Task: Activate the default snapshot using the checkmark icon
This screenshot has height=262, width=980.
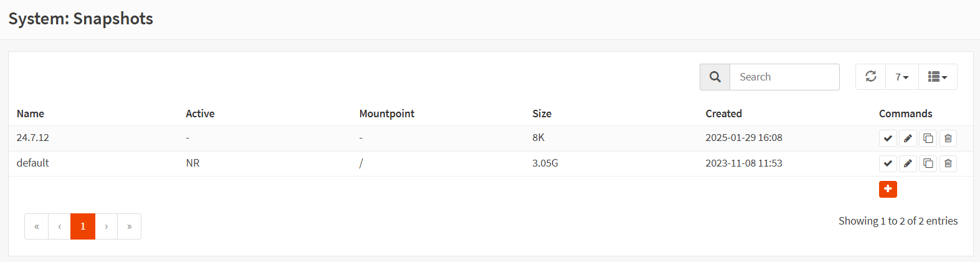Action: point(888,163)
